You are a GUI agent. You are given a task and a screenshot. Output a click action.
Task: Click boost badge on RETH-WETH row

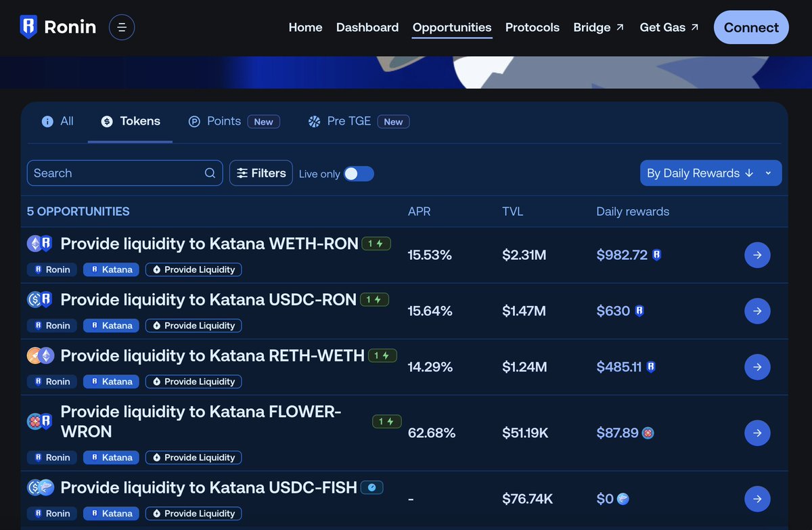[x=382, y=355]
